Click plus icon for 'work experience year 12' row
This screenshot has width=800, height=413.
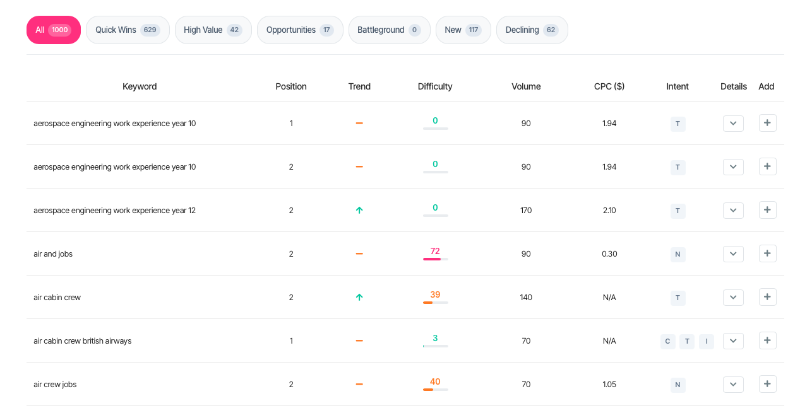tap(767, 210)
